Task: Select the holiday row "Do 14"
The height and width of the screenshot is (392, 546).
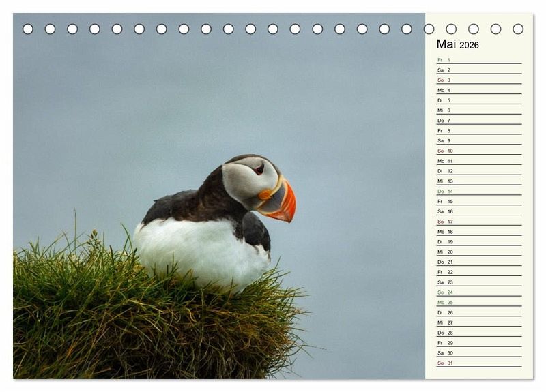Action: [479, 191]
